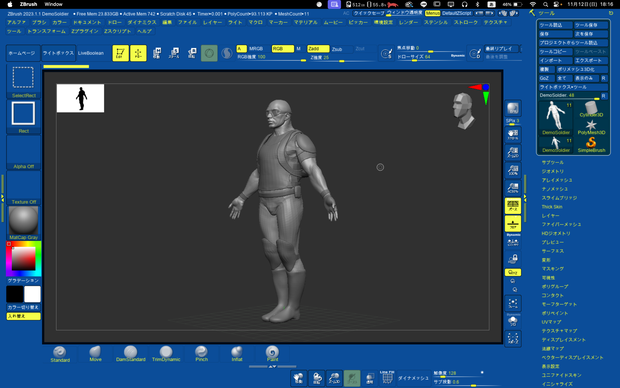Open the ライトボックス button
The width and height of the screenshot is (620, 388).
pyautogui.click(x=59, y=53)
